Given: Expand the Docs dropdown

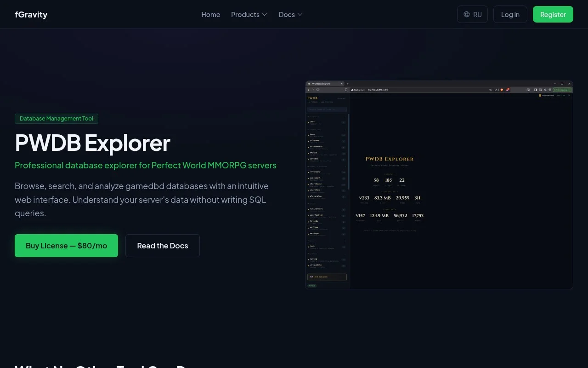Looking at the screenshot, I should click(290, 14).
